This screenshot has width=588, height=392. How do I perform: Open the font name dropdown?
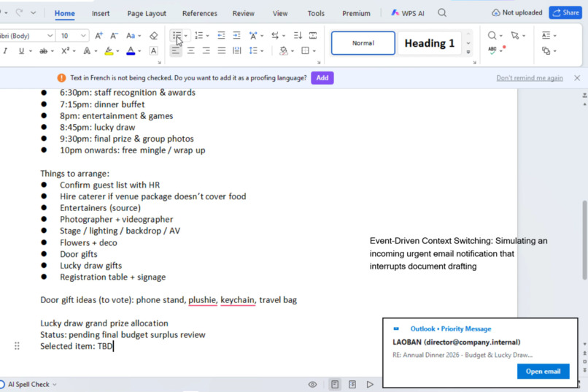click(50, 36)
